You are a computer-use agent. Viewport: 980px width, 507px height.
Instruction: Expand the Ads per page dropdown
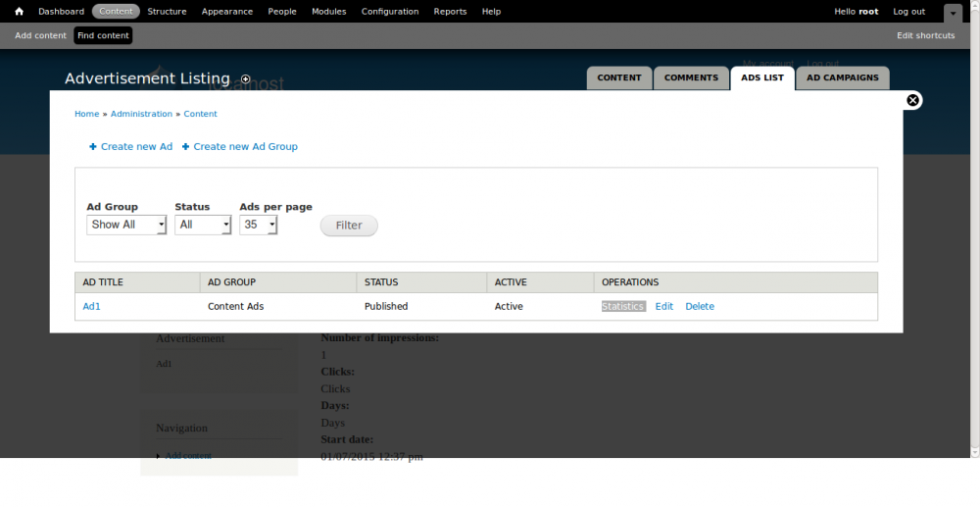259,225
